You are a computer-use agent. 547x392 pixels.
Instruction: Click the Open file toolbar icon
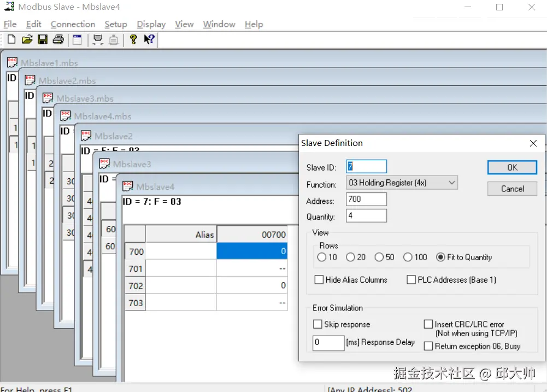(27, 39)
